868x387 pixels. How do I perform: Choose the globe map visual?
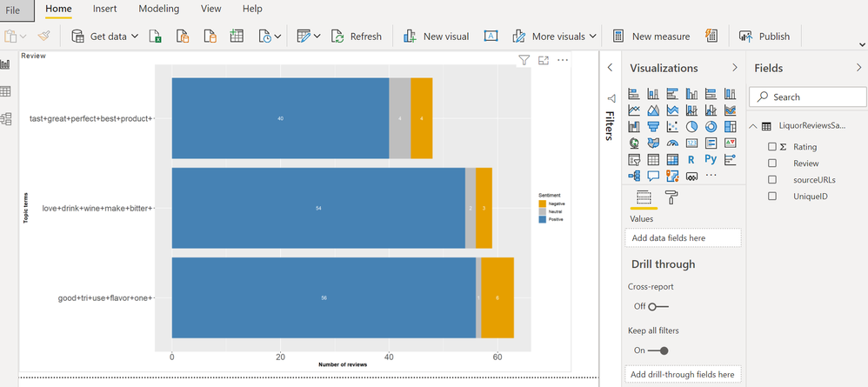[634, 143]
